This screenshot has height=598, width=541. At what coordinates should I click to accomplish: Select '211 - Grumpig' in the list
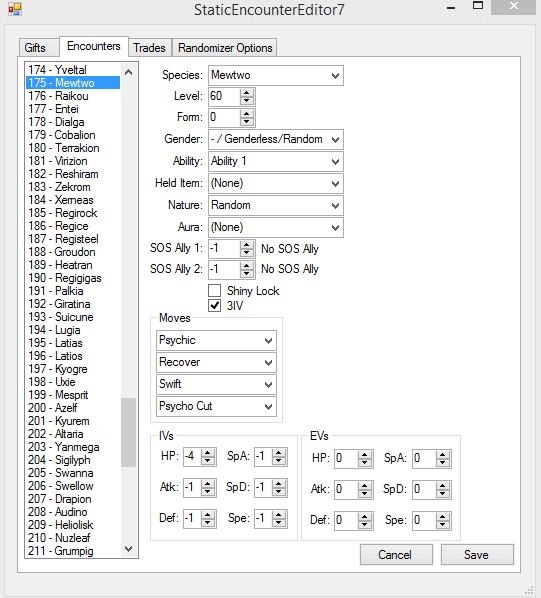(x=73, y=551)
